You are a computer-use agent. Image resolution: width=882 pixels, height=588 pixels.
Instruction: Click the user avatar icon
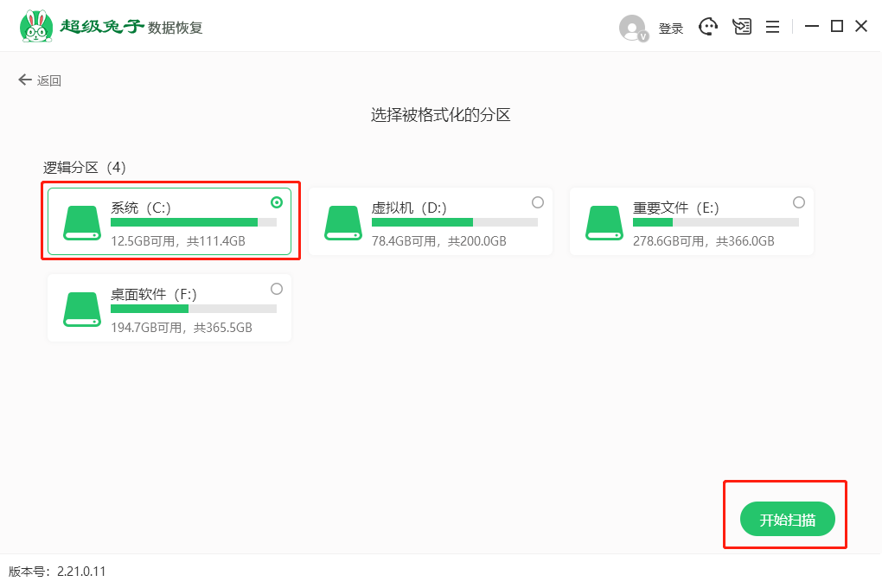pyautogui.click(x=633, y=28)
